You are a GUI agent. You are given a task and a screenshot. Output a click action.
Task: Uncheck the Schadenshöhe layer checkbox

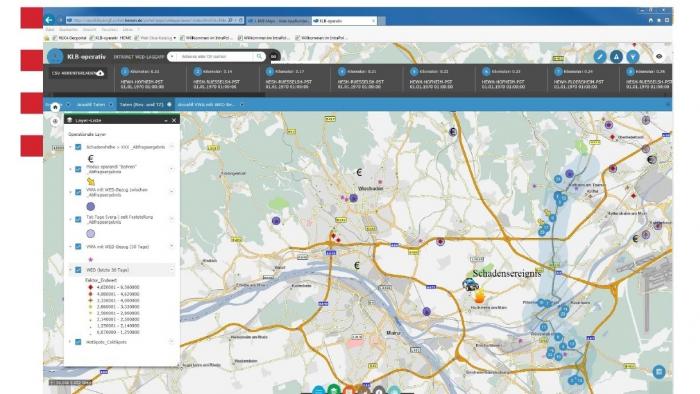click(x=78, y=147)
